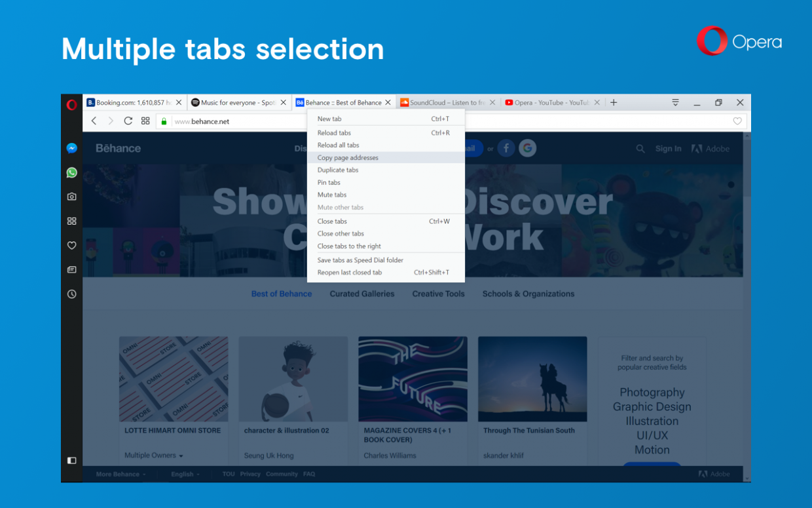The height and width of the screenshot is (508, 812).
Task: Open Facebook Messenger from the sidebar
Action: pos(71,148)
